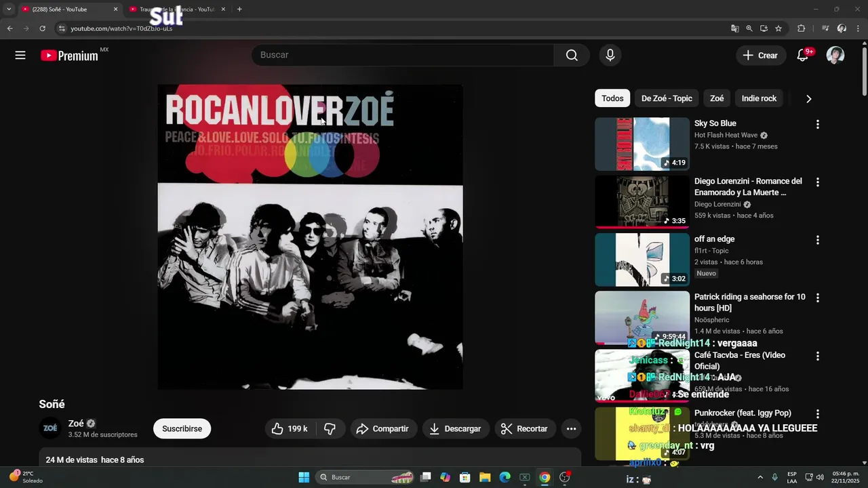
Task: Click the translate page icon in address bar
Action: [734, 28]
